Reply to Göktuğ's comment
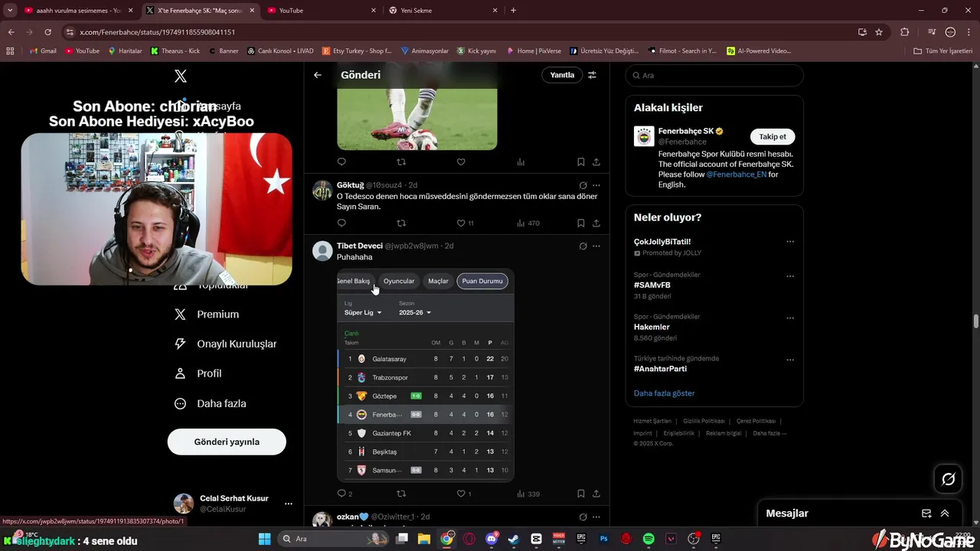Image resolution: width=980 pixels, height=551 pixels. (341, 223)
